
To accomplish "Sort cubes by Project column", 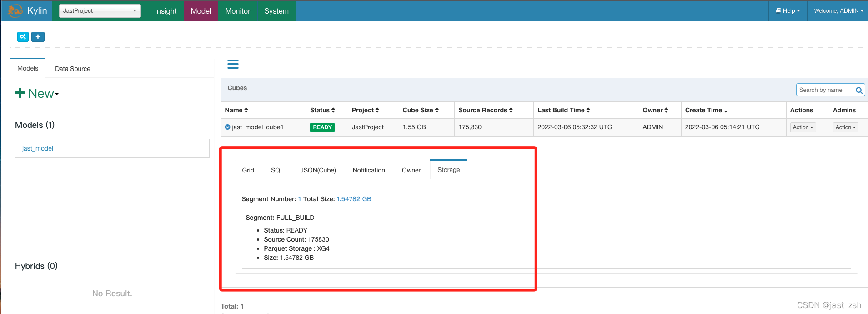I will point(365,110).
